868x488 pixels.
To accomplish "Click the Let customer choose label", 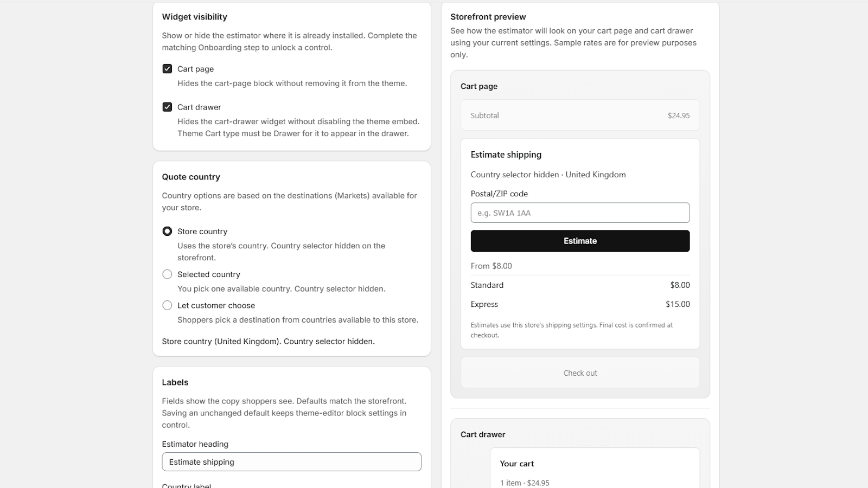I will [216, 306].
